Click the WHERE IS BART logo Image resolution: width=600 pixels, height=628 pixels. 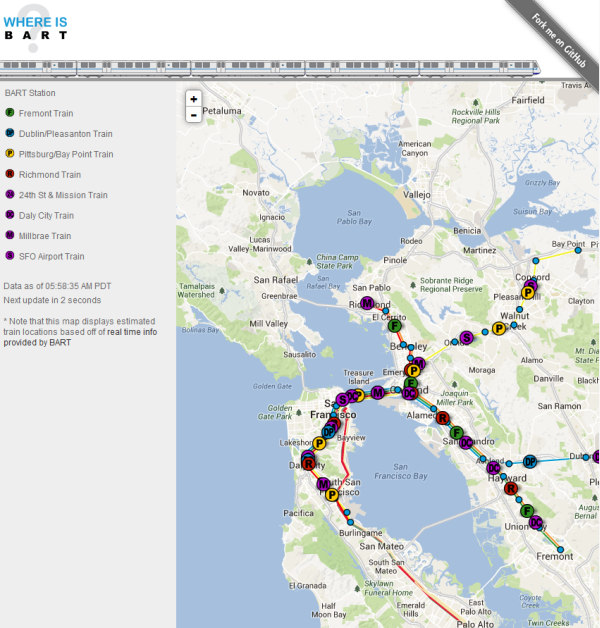(35, 28)
